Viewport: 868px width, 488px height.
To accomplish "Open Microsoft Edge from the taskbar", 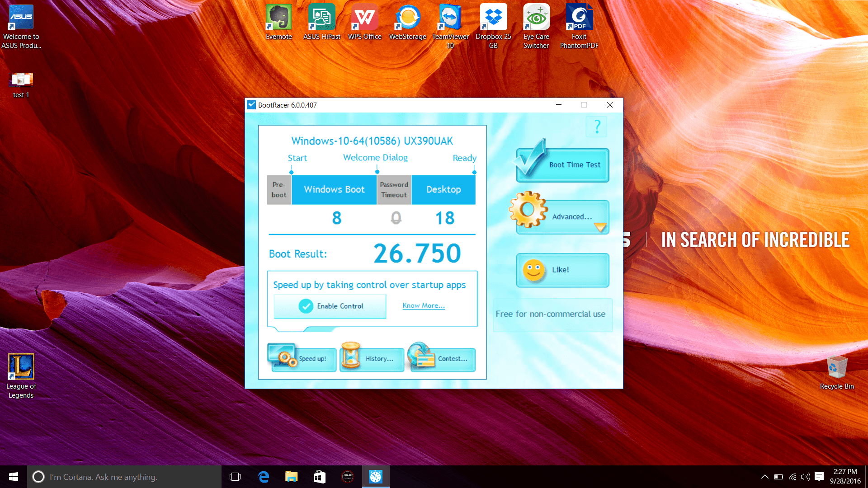I will coord(264,477).
